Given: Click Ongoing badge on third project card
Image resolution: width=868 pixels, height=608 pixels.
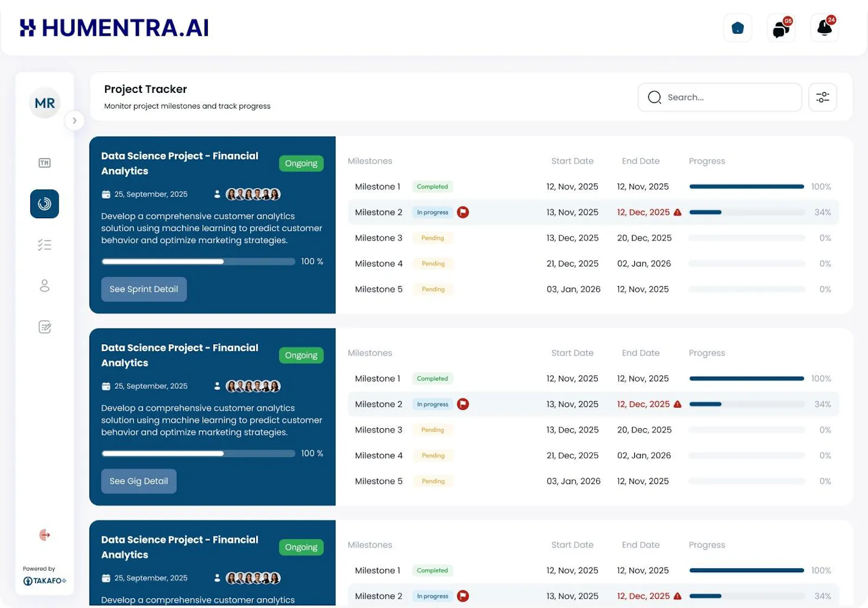Looking at the screenshot, I should [x=301, y=547].
